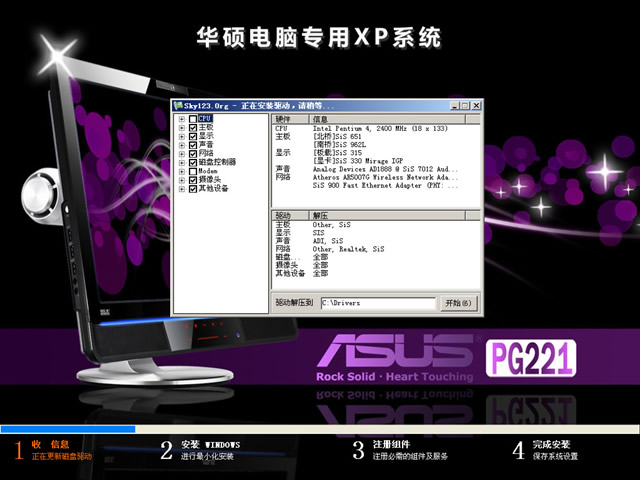
Task: Expand the Modem tree node
Action: (x=182, y=171)
